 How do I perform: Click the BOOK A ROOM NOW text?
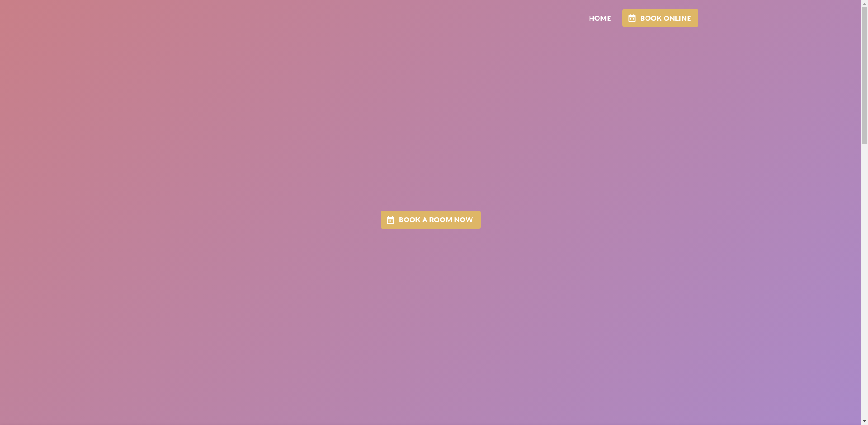coord(435,220)
